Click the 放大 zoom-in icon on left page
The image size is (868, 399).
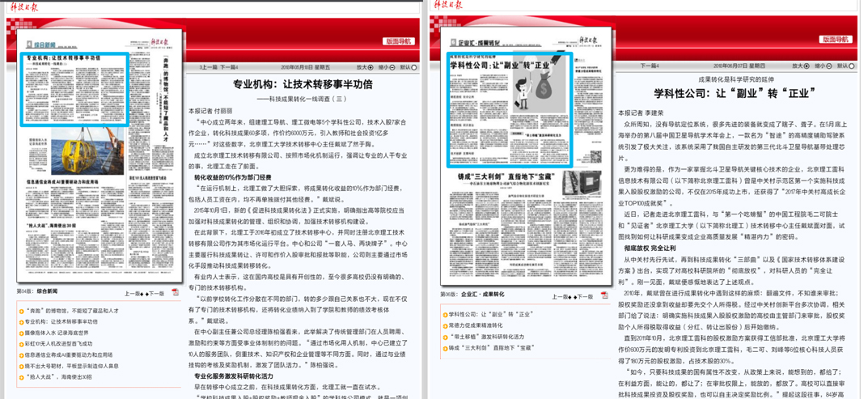coord(370,68)
